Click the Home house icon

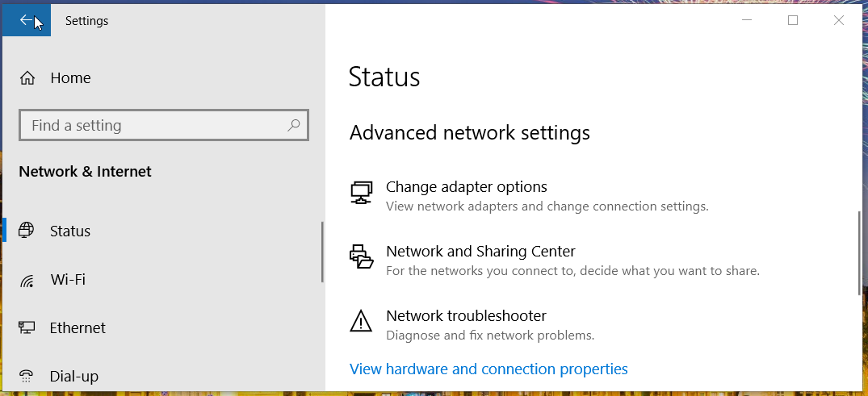27,78
